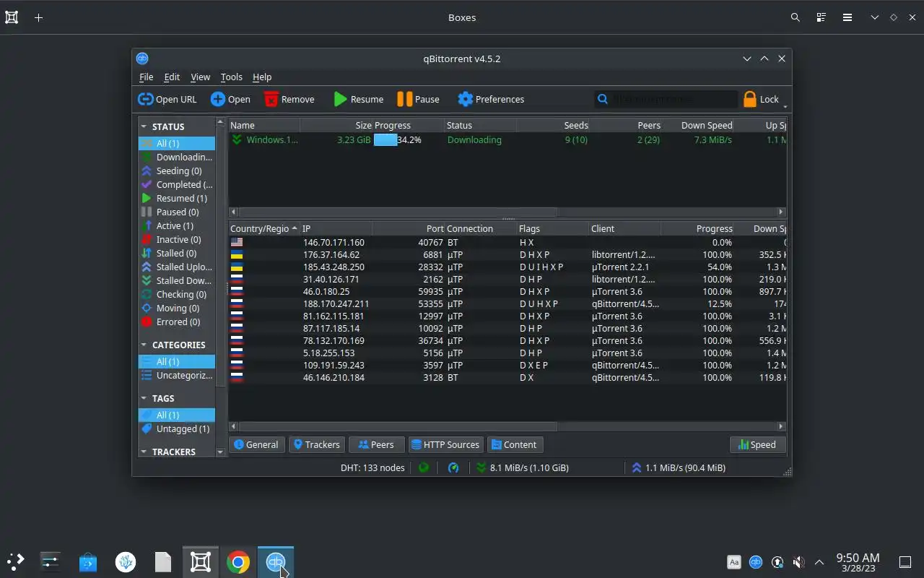Sort torrents by Progress column
The width and height of the screenshot is (924, 578).
(x=408, y=125)
